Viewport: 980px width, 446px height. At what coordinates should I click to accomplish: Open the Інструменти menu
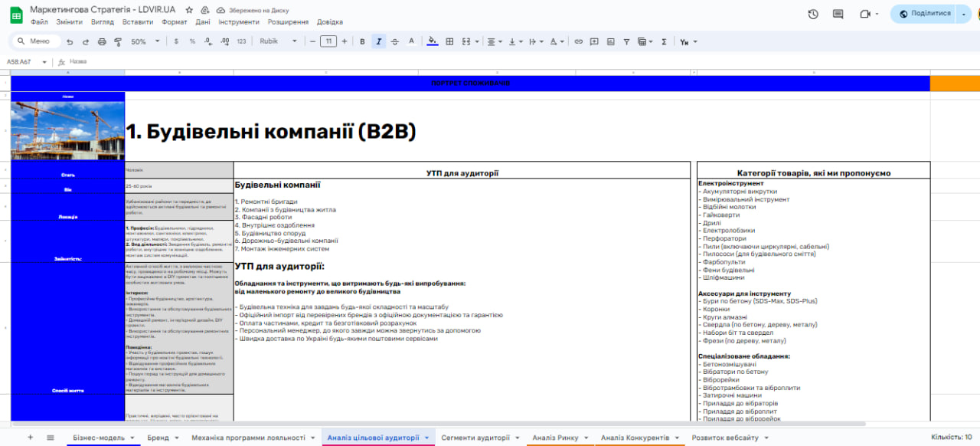click(x=239, y=22)
